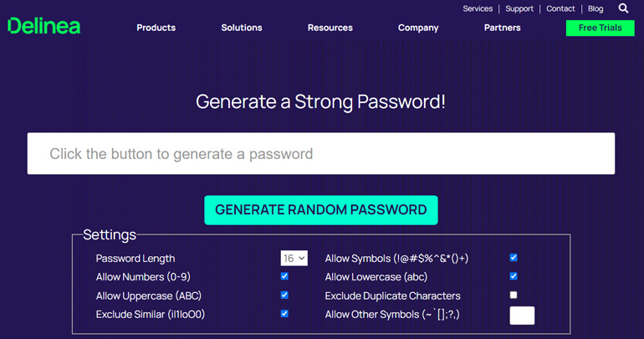Uncheck the Allow Uppercase (ABC) checkbox

(x=284, y=295)
